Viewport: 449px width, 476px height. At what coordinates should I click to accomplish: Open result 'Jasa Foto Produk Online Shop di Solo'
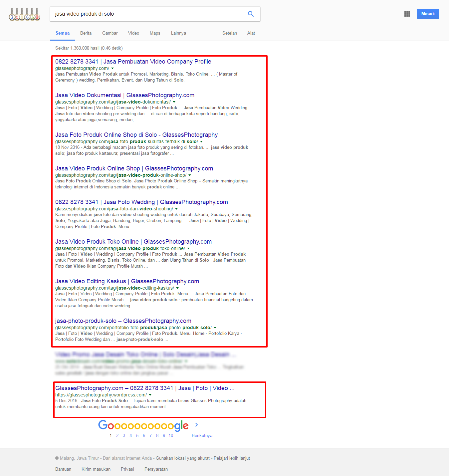[136, 135]
